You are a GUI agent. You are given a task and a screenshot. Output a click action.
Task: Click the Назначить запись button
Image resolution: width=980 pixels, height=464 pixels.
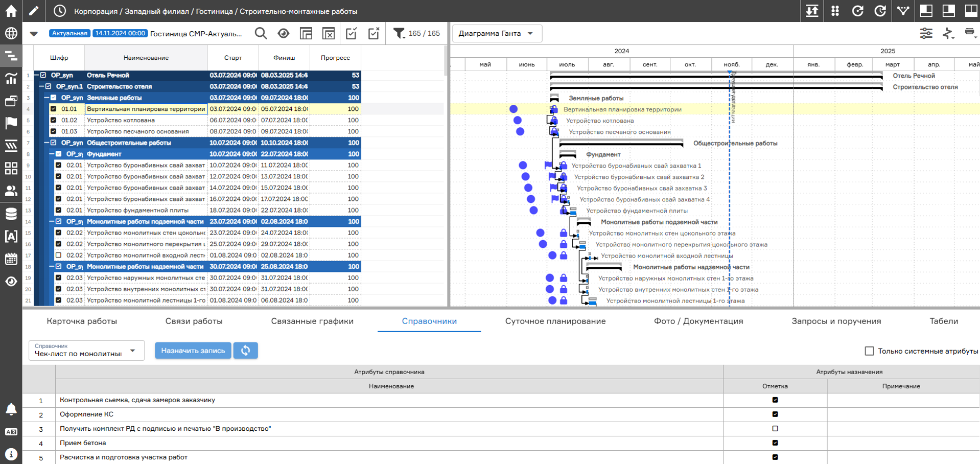tap(193, 351)
